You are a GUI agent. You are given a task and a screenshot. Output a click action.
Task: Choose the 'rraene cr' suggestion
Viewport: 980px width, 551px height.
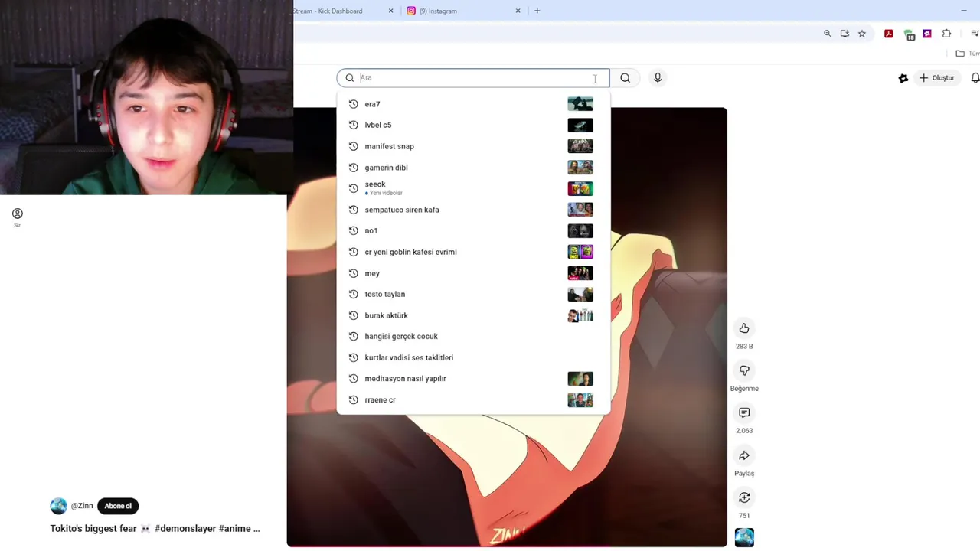click(x=473, y=399)
